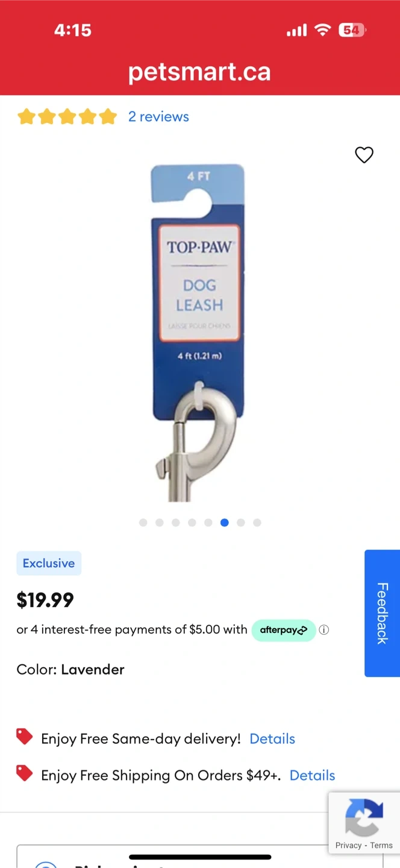
Task: Open the Afterpay info icon
Action: (x=324, y=630)
